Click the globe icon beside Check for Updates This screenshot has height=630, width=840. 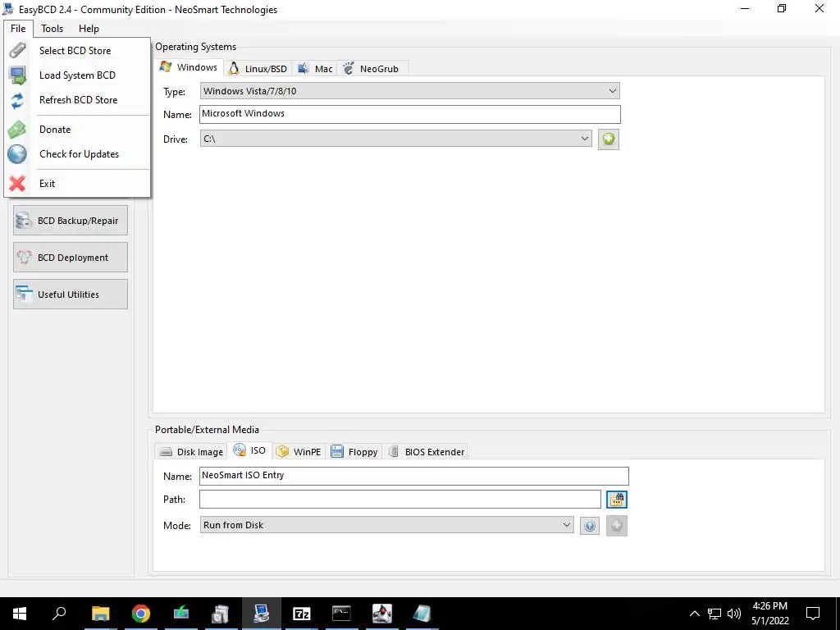[x=17, y=154]
